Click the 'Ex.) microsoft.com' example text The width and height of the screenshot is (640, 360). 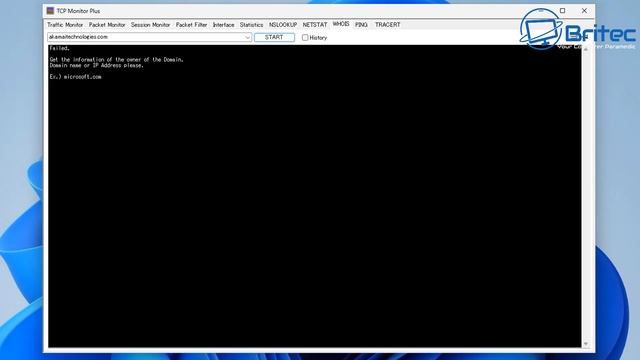pyautogui.click(x=76, y=77)
